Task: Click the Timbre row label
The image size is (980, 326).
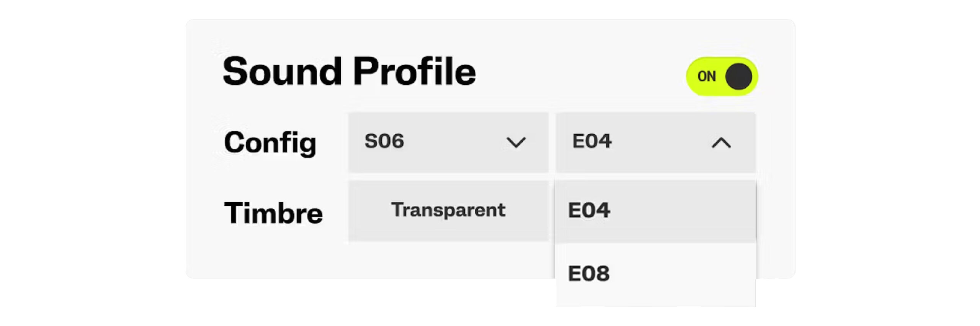Action: 273,213
